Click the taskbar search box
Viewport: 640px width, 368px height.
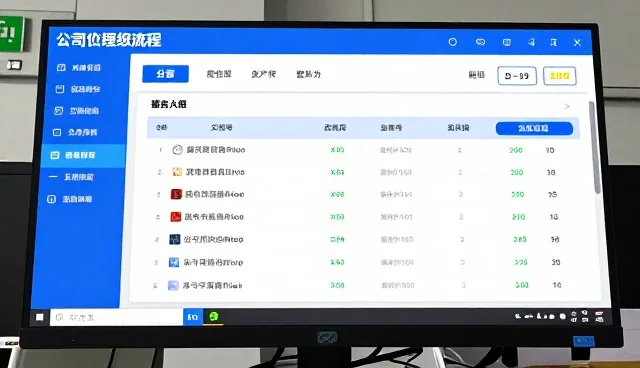coord(116,317)
